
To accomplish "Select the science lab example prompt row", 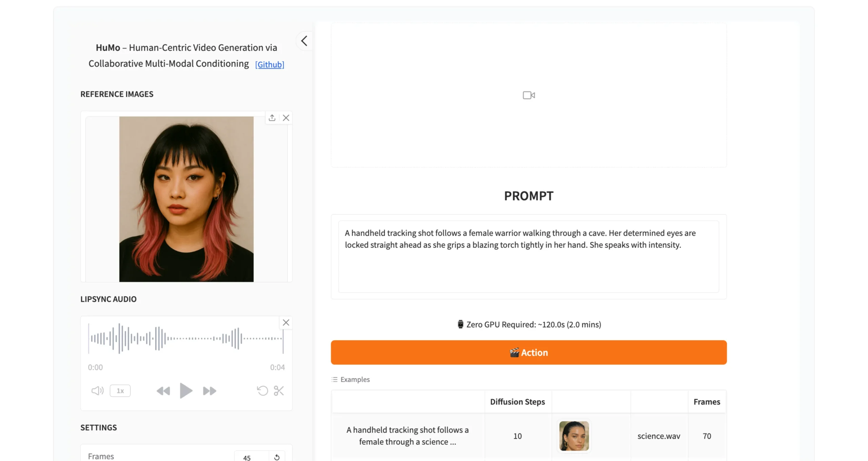I will [408, 436].
